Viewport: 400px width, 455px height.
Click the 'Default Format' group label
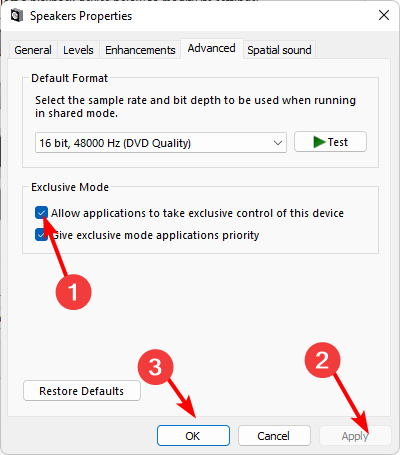pos(69,78)
